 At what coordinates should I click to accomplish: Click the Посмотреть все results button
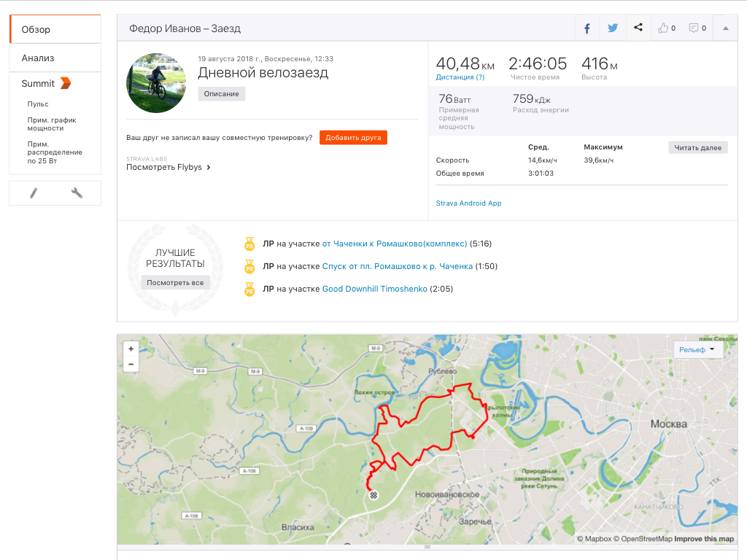point(175,283)
